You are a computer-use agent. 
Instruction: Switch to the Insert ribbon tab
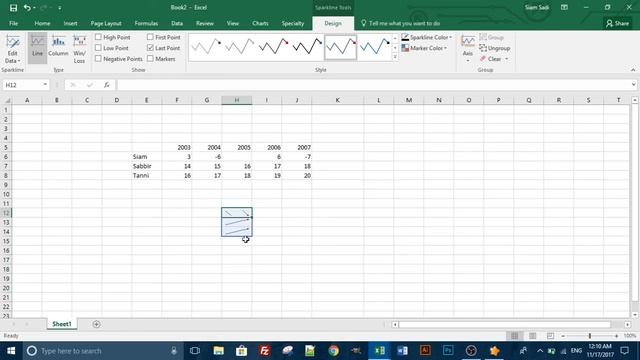click(71, 23)
